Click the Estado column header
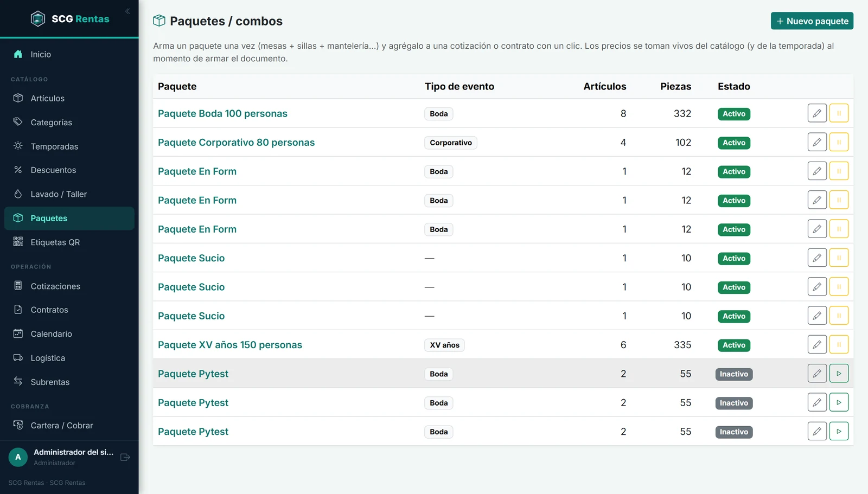This screenshot has width=868, height=494. [734, 86]
